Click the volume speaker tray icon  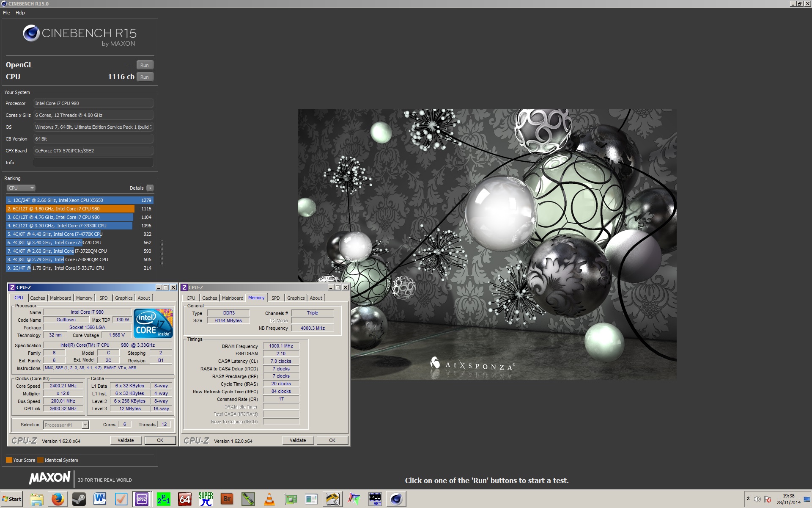coord(757,499)
